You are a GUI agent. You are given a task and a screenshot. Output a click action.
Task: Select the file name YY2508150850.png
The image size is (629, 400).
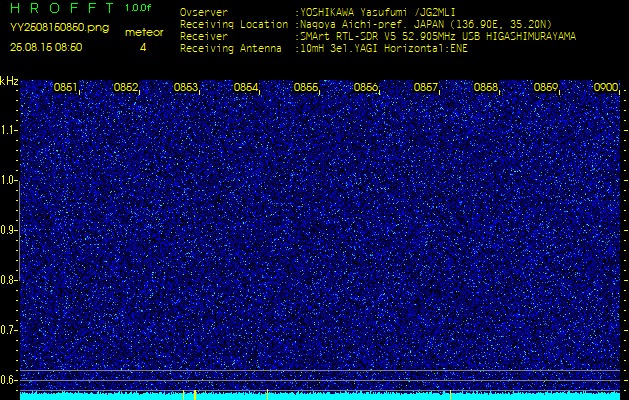[x=59, y=27]
